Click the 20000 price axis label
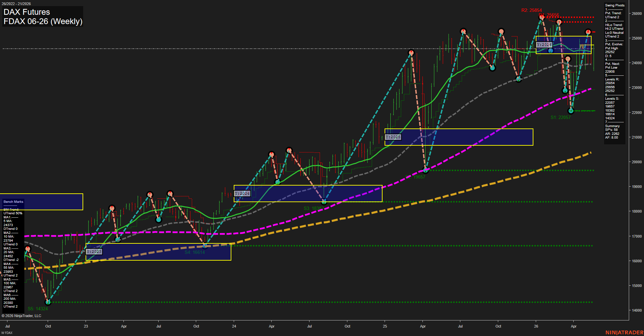 pyautogui.click(x=637, y=162)
